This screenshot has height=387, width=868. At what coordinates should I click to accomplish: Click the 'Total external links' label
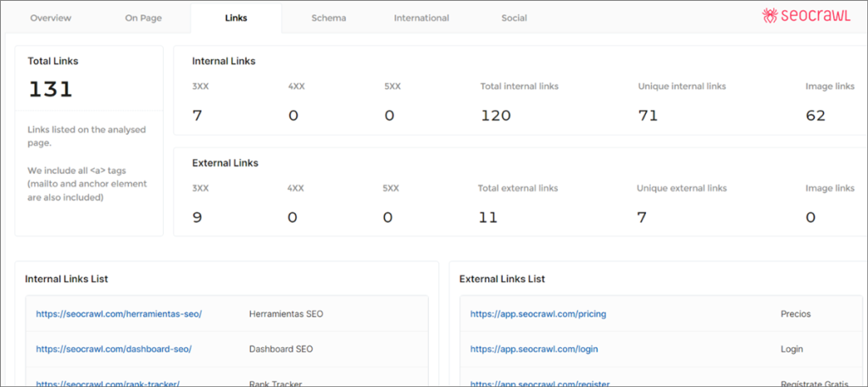point(518,188)
